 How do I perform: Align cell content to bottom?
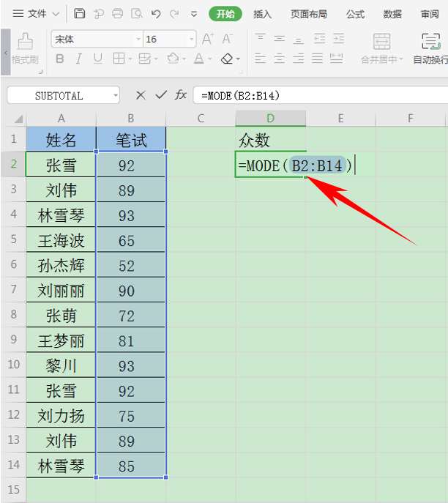[298, 39]
